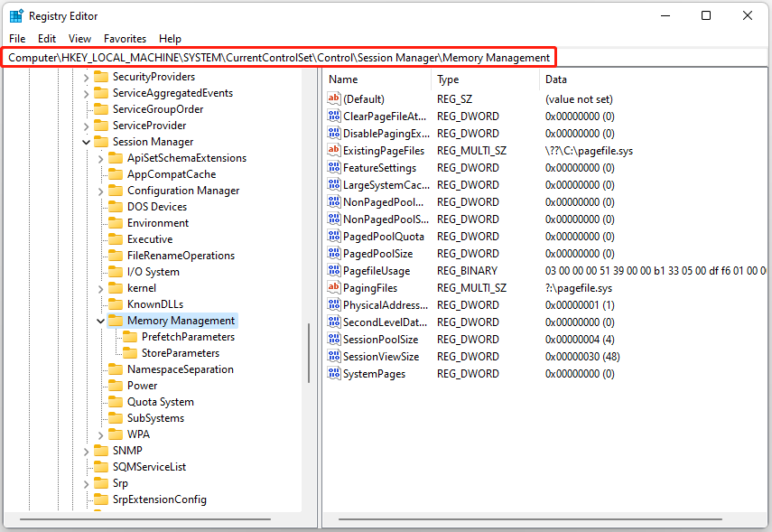Select the StoreParameters folder icon
The height and width of the screenshot is (532, 772).
[130, 352]
